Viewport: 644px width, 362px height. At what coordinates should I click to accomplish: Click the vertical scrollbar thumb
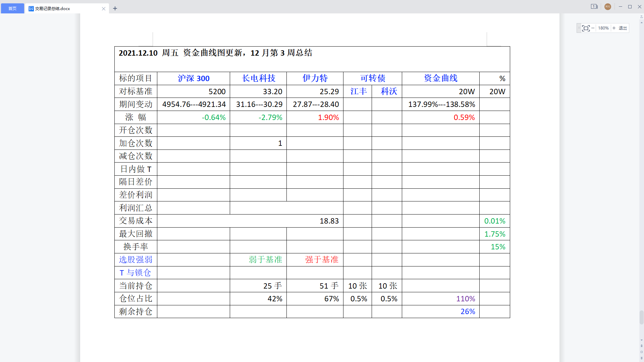click(x=642, y=317)
